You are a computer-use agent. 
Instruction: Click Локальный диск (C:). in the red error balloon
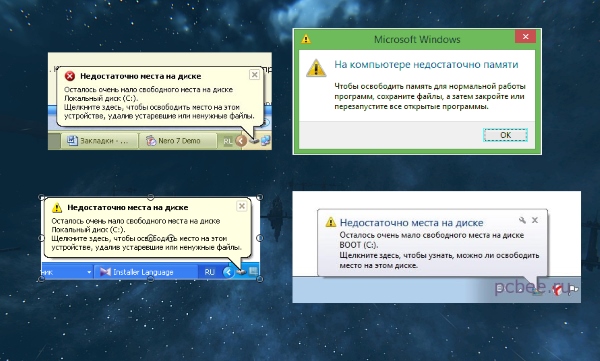(101, 98)
